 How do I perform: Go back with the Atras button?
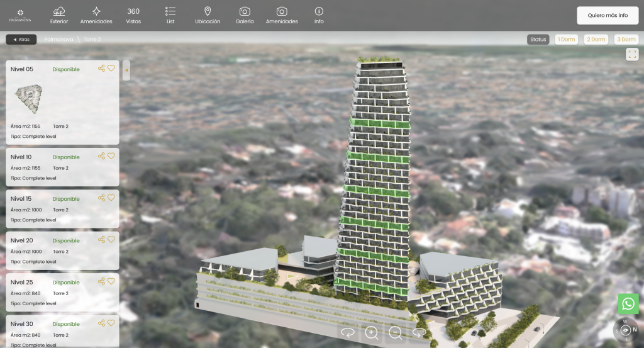pyautogui.click(x=21, y=40)
